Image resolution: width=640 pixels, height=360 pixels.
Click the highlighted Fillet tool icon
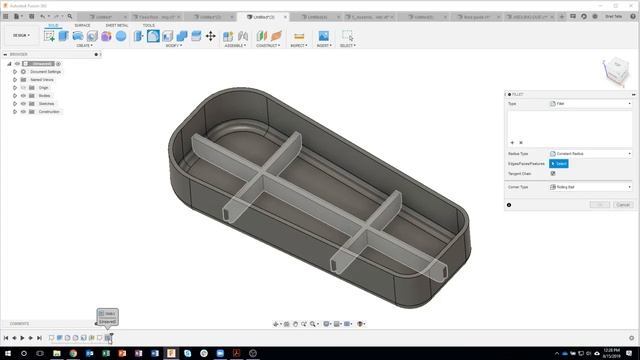point(153,36)
